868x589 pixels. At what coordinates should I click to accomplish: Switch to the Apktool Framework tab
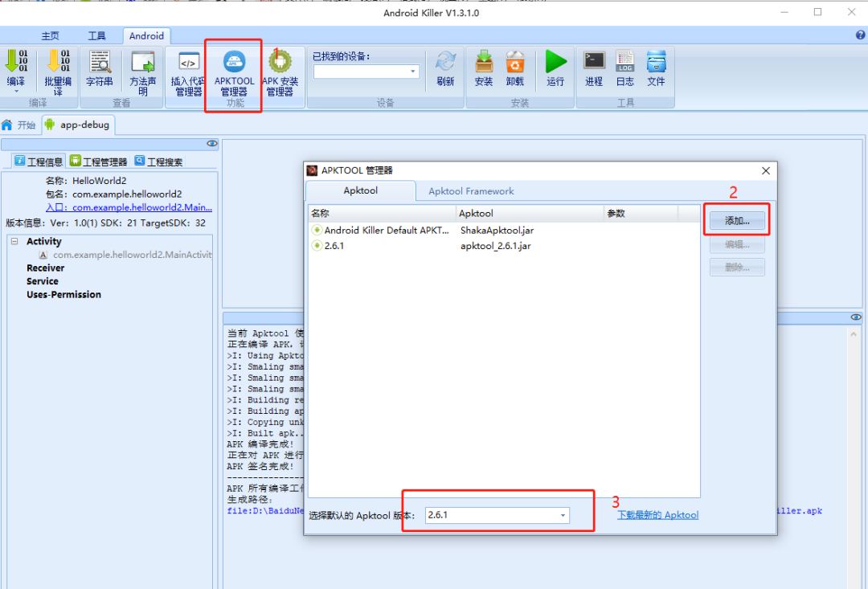pyautogui.click(x=471, y=191)
